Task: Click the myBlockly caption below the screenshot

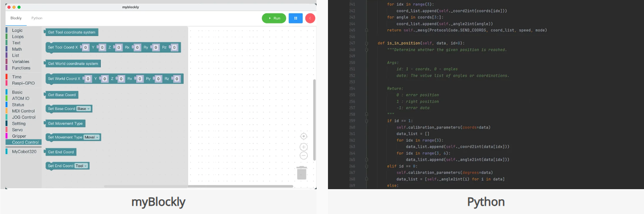Action: coord(158,202)
